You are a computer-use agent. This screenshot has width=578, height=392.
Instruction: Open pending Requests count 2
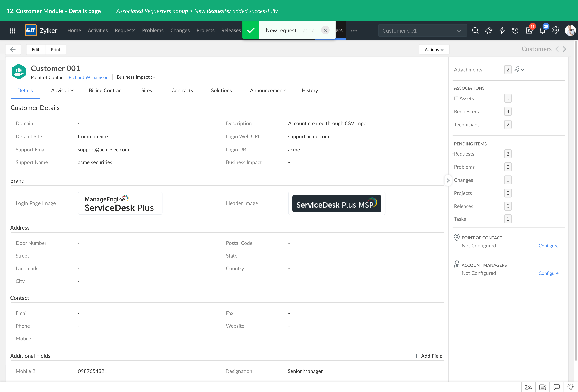point(508,154)
